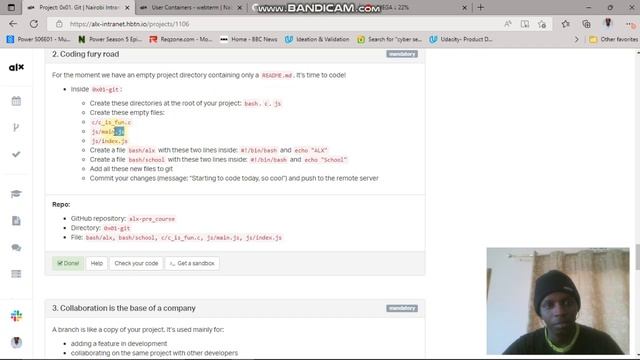Open the user avatar in sidebar
Image resolution: width=640 pixels, height=360 pixels.
[x=16, y=342]
